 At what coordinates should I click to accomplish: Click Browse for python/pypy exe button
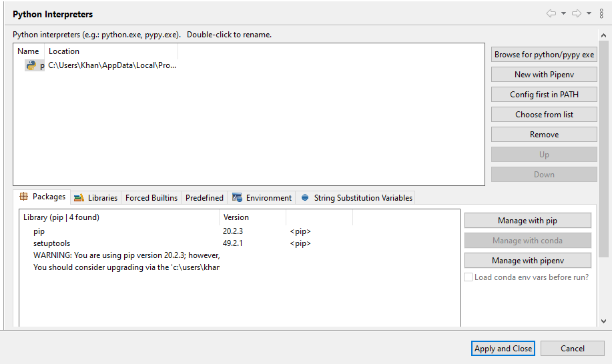point(544,55)
